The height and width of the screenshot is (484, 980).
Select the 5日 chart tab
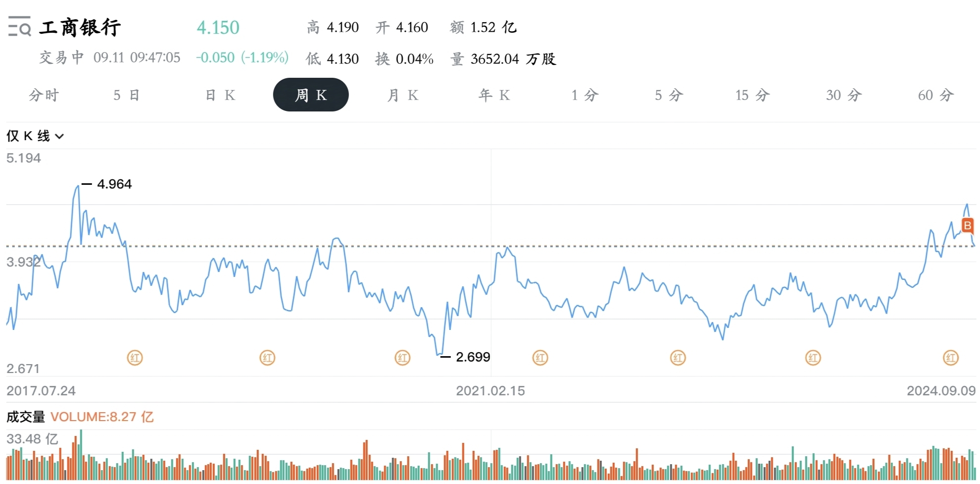click(126, 95)
